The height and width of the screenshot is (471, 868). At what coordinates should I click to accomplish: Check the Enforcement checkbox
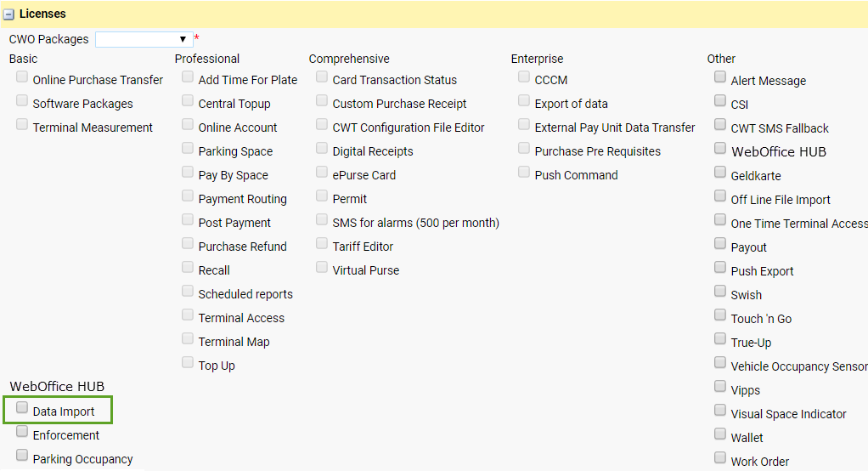pyautogui.click(x=22, y=432)
